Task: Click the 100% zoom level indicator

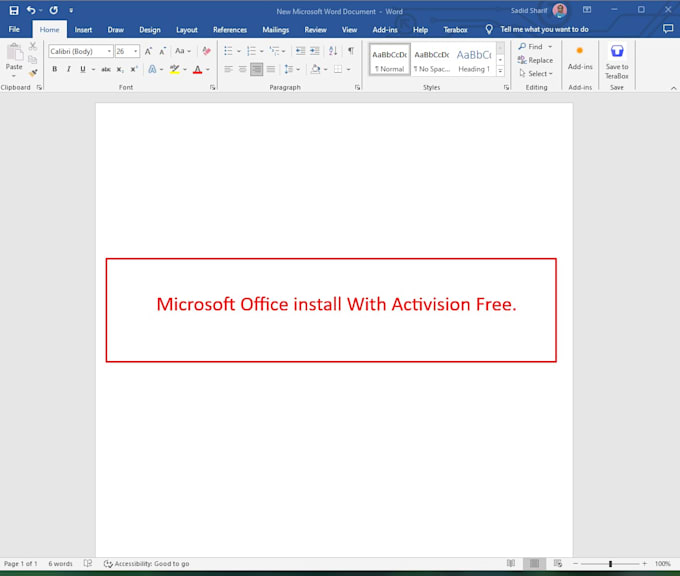Action: coord(663,563)
